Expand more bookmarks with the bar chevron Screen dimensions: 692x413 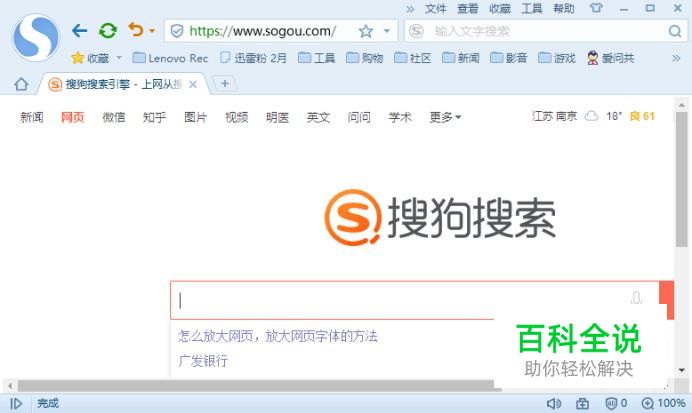coord(676,58)
